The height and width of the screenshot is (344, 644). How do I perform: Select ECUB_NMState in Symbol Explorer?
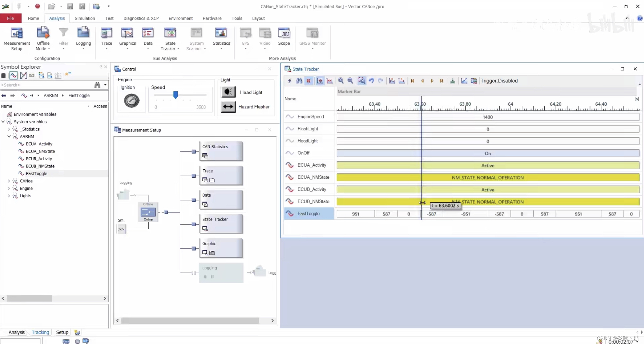click(40, 166)
